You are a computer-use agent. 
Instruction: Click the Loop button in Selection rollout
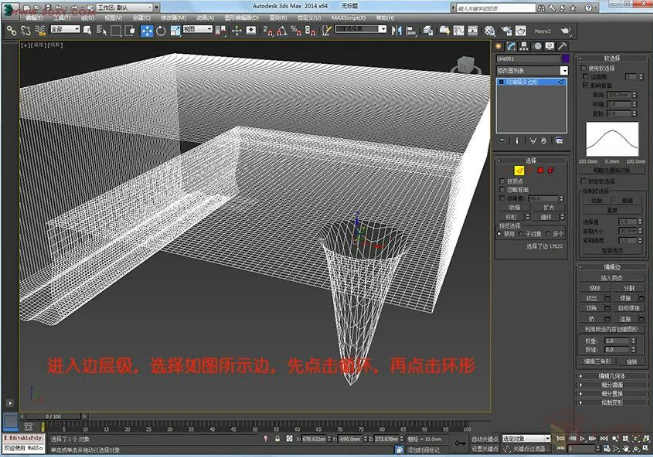[x=546, y=215]
